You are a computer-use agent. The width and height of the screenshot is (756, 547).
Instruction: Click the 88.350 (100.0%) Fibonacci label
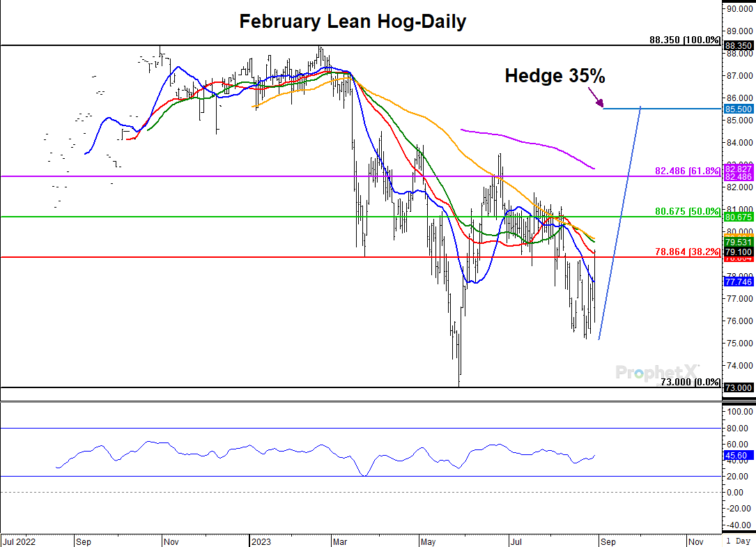tap(685, 40)
